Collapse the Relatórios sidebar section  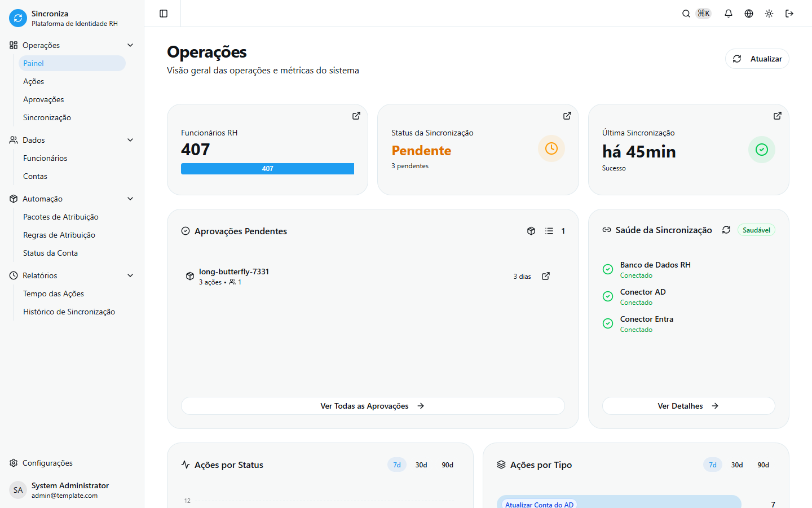tap(130, 275)
